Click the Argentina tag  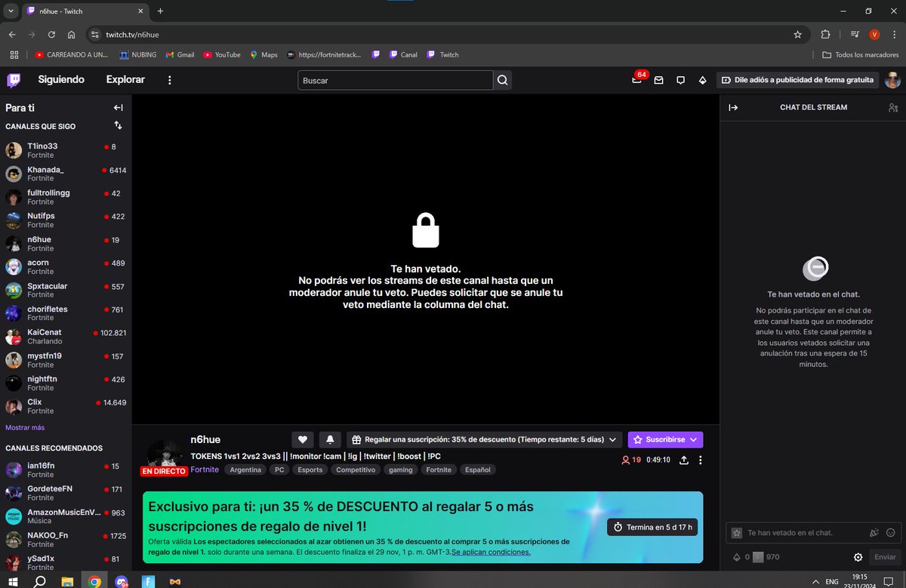[245, 469]
